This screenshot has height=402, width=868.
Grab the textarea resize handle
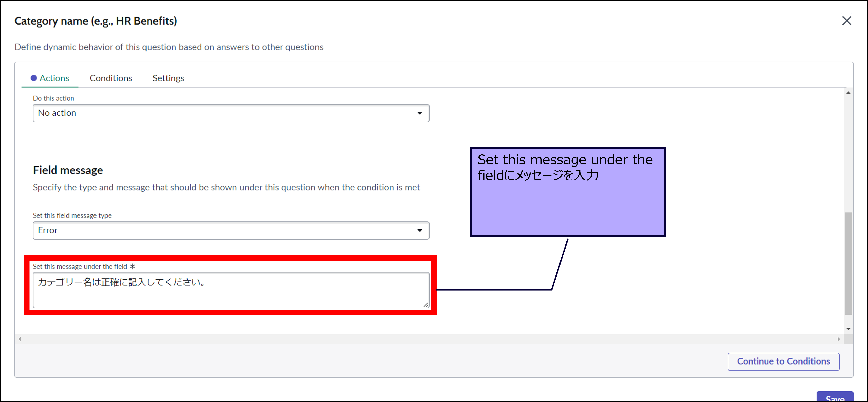click(426, 305)
